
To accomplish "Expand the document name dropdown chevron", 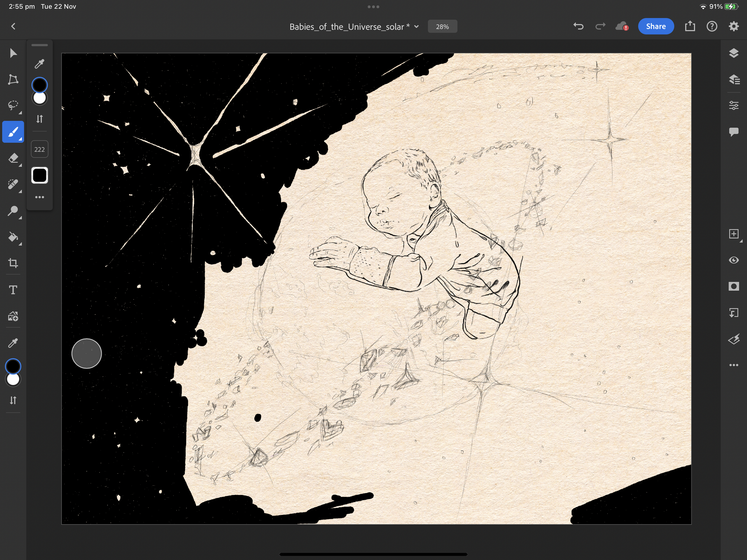I will click(417, 27).
